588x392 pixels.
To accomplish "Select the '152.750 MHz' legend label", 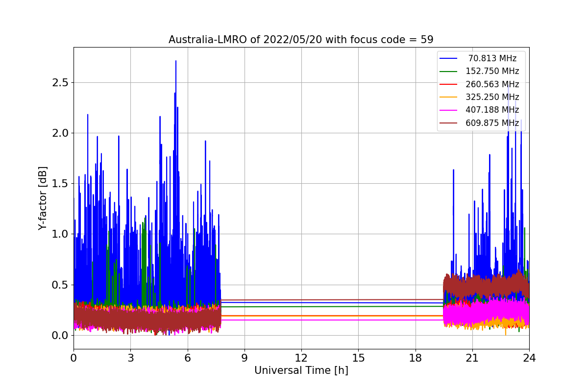I will [492, 71].
